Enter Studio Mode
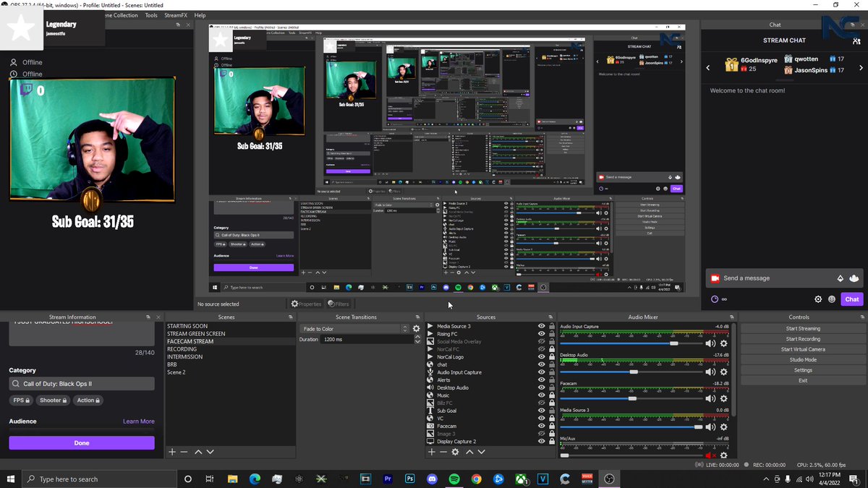 pos(803,359)
